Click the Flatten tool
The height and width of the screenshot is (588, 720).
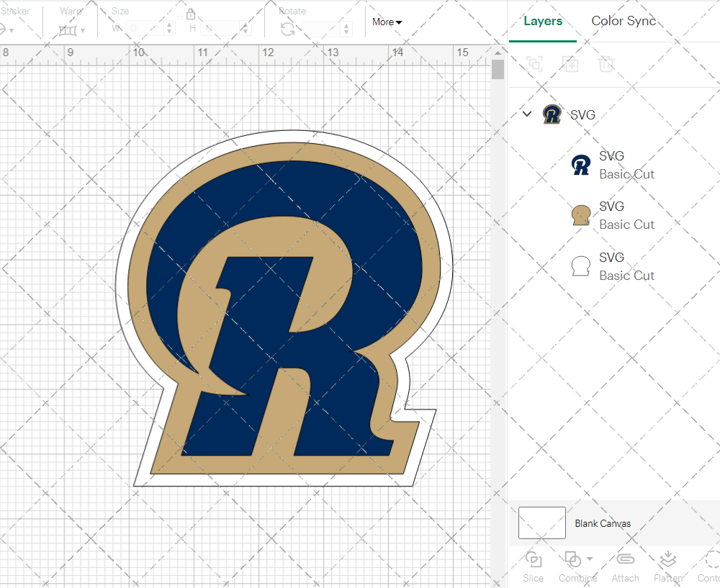(668, 567)
